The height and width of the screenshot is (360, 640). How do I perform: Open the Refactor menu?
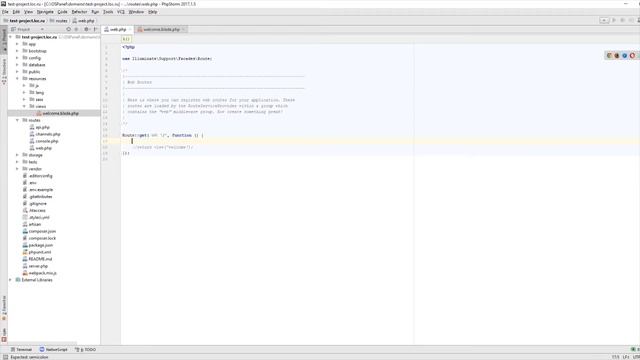pos(79,12)
